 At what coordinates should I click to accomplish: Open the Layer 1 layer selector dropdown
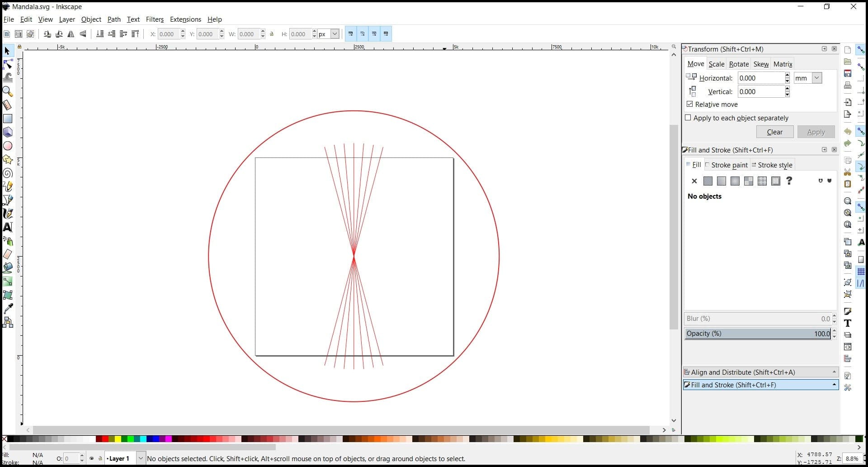[141, 458]
